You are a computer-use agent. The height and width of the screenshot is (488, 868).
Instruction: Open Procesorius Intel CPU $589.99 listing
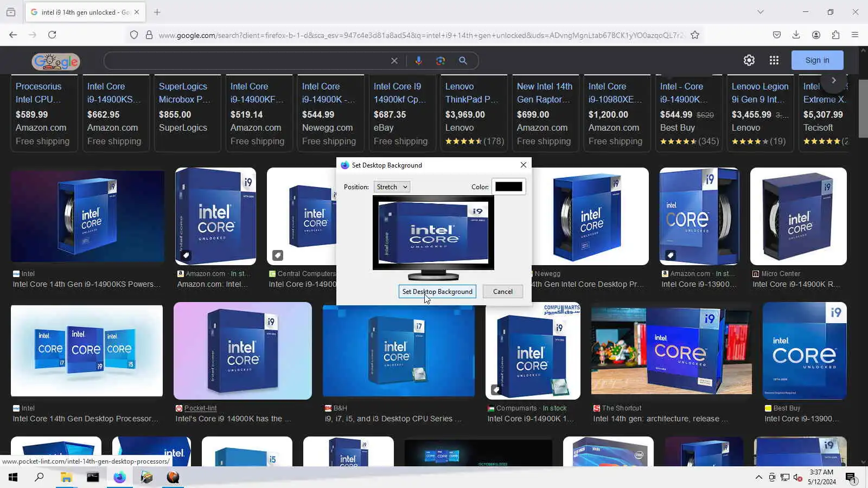coord(44,113)
